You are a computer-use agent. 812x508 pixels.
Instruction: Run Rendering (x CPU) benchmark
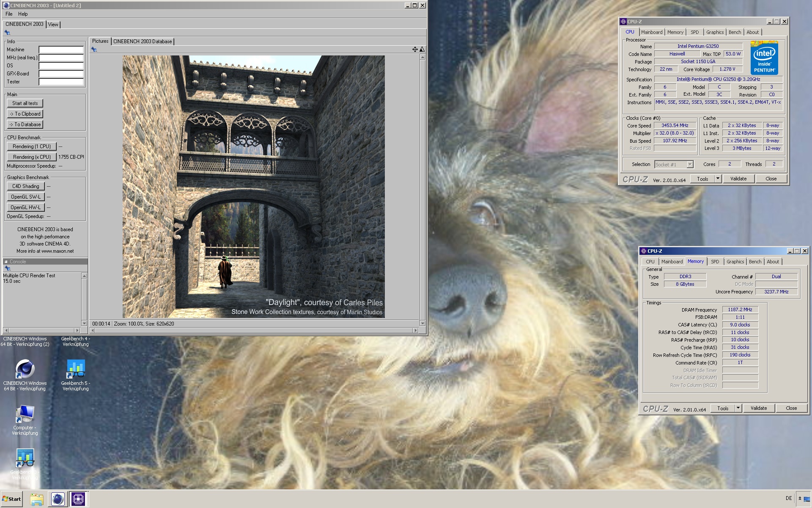(x=32, y=157)
